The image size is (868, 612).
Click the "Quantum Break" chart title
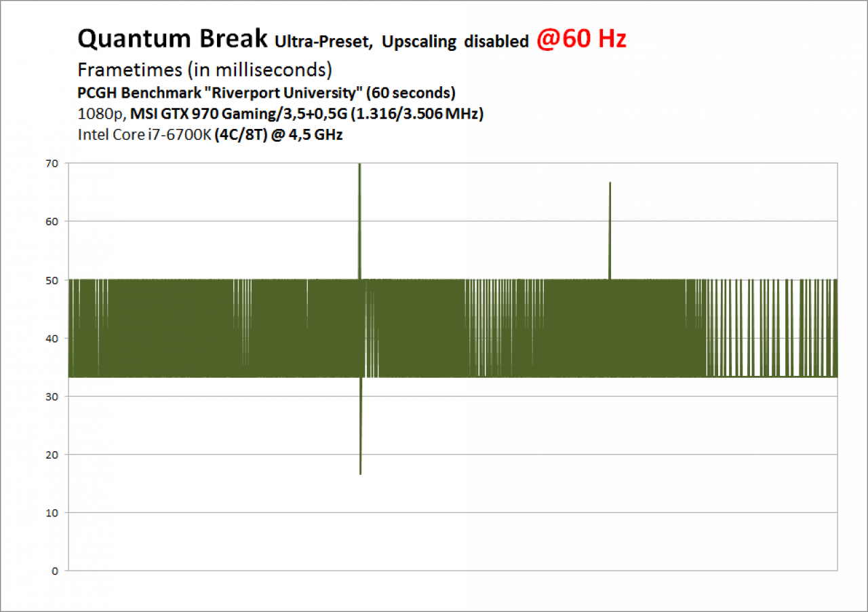[173, 39]
